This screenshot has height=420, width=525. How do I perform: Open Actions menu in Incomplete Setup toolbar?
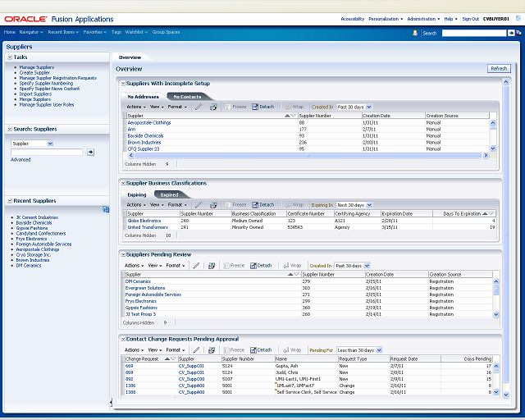tap(136, 107)
